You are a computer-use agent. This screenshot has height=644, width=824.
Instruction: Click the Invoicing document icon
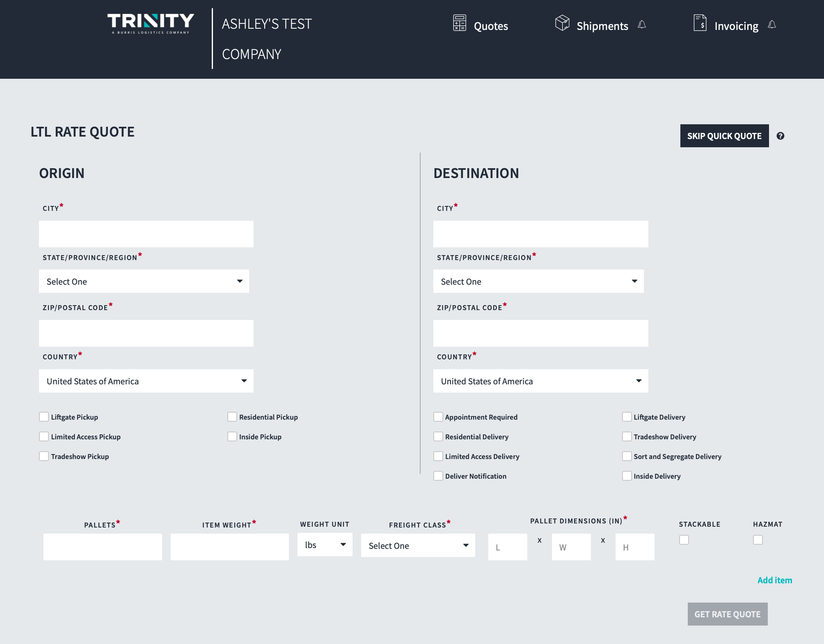(700, 23)
